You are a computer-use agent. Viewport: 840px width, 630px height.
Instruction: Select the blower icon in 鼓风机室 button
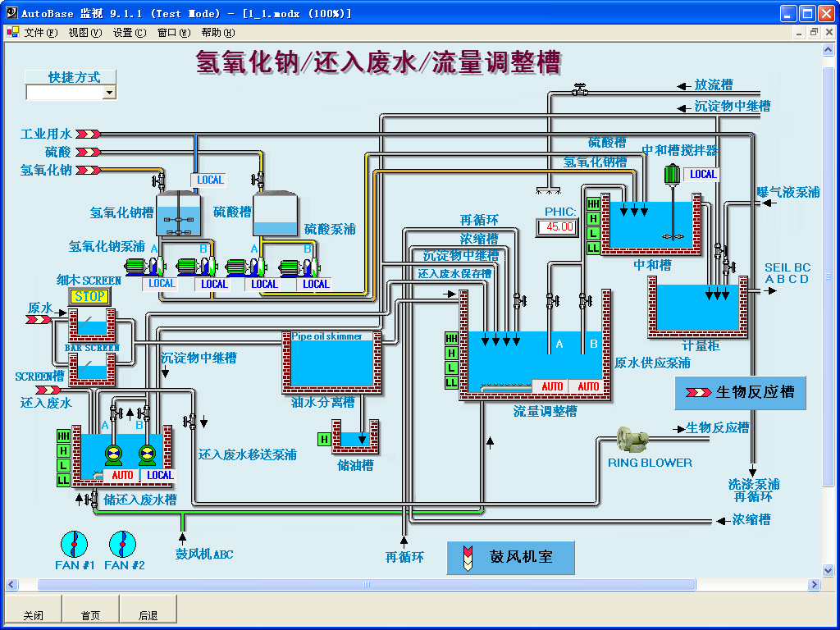pos(468,558)
